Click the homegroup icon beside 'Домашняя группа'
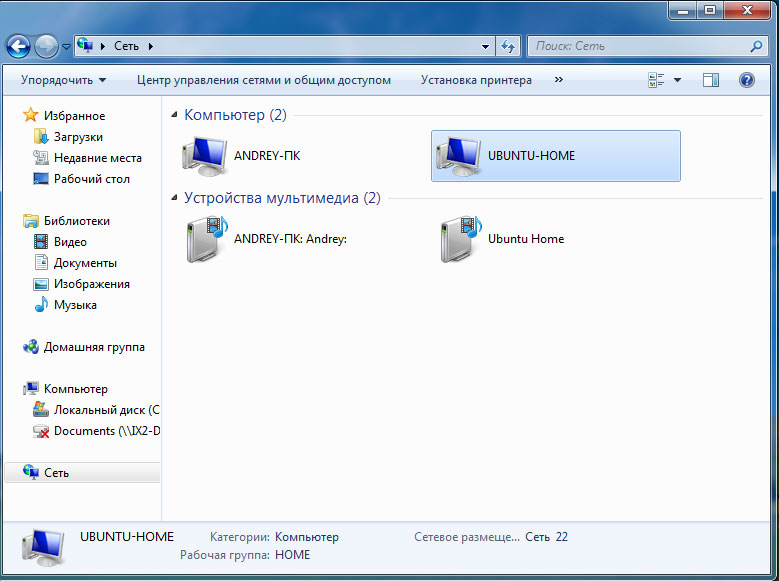This screenshot has height=581, width=779. tap(31, 346)
